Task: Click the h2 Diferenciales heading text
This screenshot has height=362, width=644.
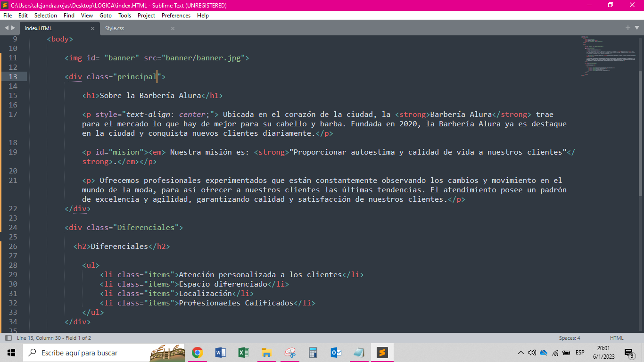Action: click(119, 246)
